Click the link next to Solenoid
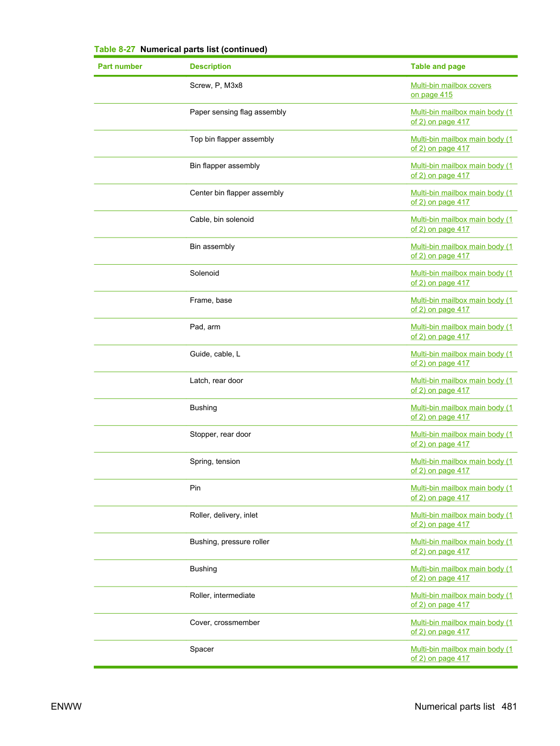560x746 pixels. tap(461, 278)
